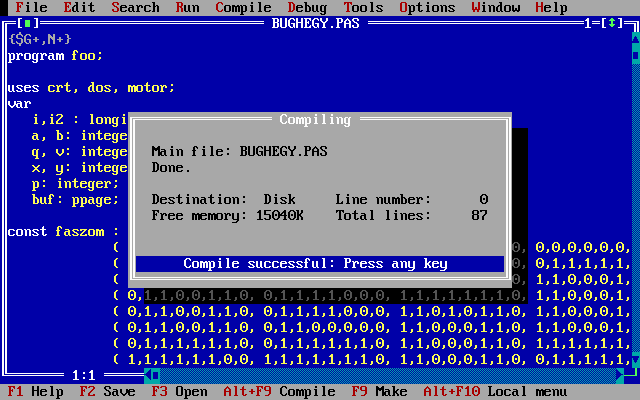
Task: Click the 'const faszom :' line
Action: (63, 231)
